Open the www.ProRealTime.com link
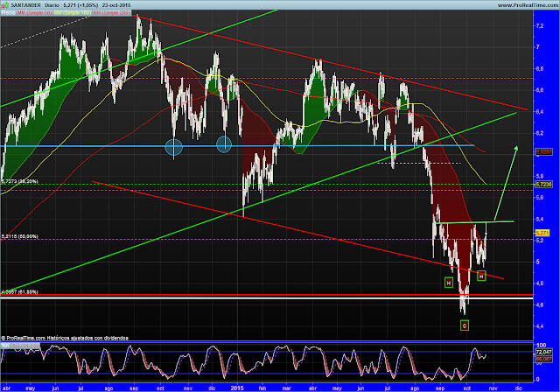This screenshot has width=560, height=392. tap(527, 5)
